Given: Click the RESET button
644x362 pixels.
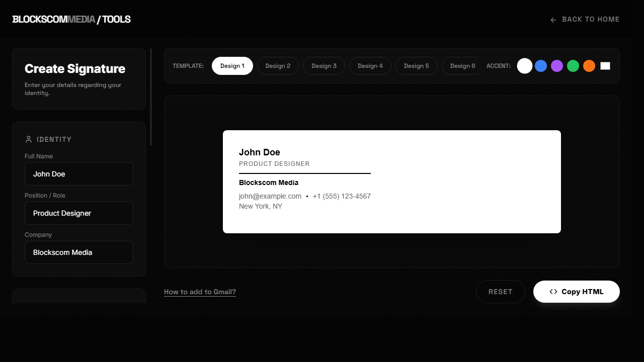Looking at the screenshot, I should point(500,292).
